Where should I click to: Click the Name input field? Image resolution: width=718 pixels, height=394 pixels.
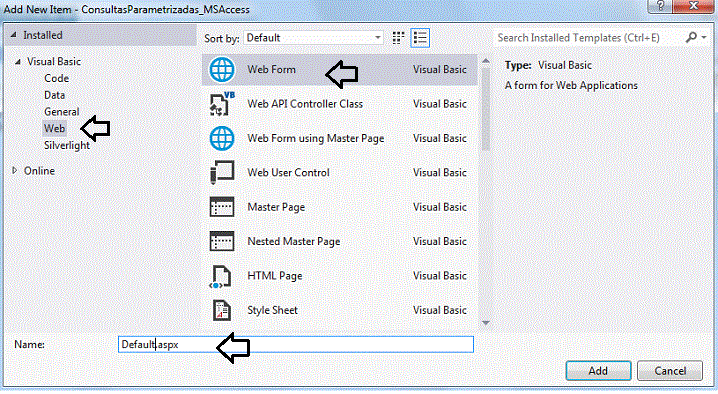pos(296,345)
